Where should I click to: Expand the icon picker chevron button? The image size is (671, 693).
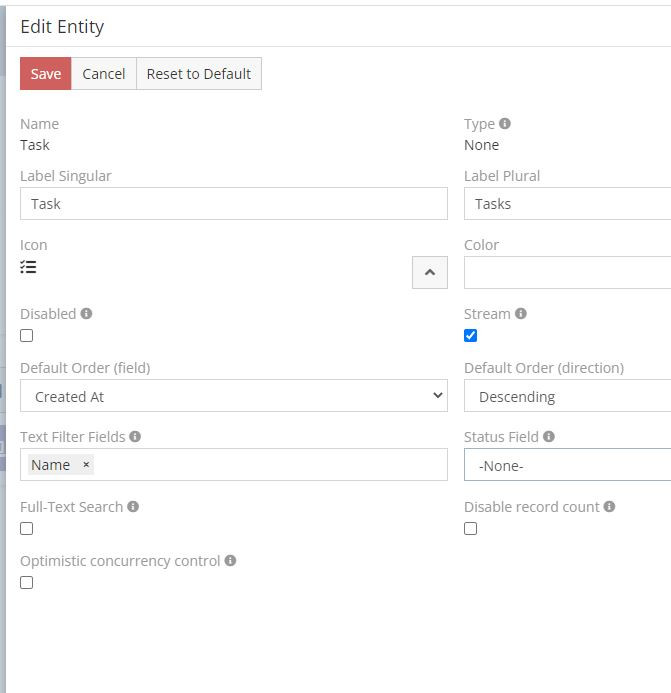click(x=430, y=272)
